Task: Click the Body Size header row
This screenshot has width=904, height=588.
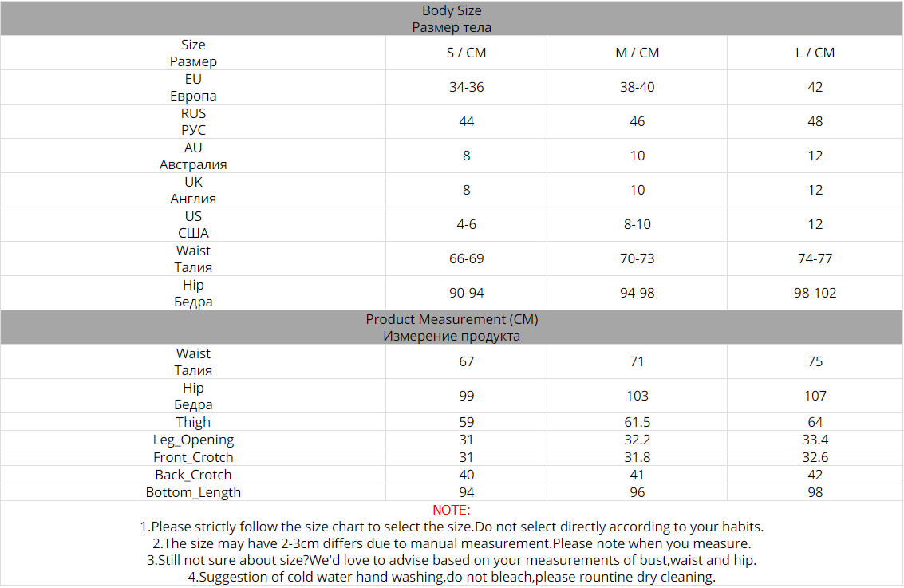Action: pos(452,18)
